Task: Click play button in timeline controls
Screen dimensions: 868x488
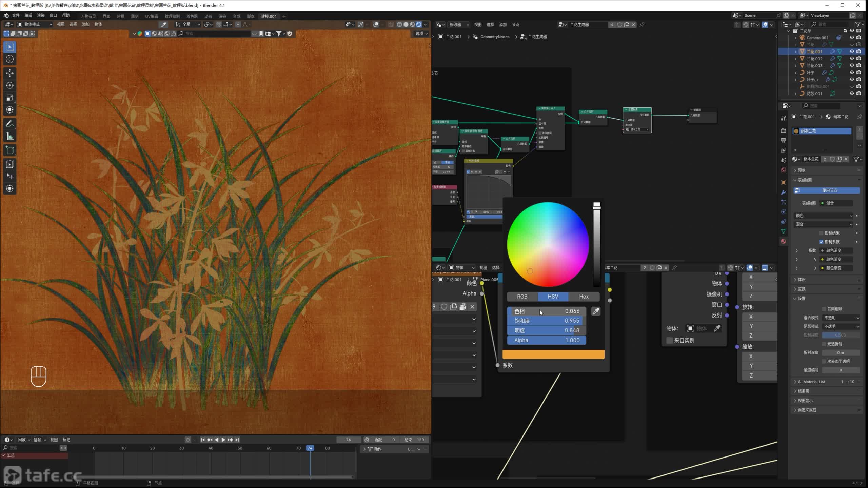Action: [223, 440]
